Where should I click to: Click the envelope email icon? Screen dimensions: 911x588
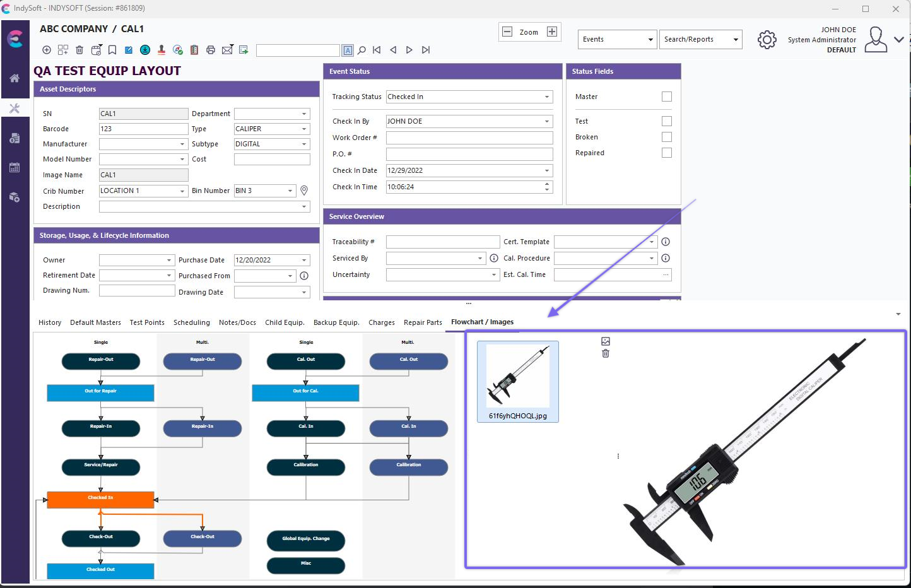coord(227,50)
